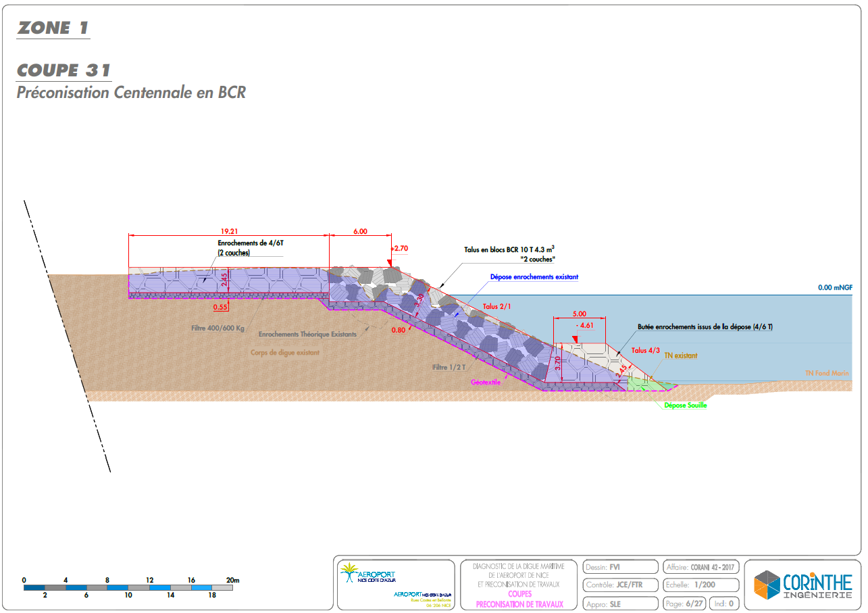Select the ZONE 1 heading

click(53, 28)
